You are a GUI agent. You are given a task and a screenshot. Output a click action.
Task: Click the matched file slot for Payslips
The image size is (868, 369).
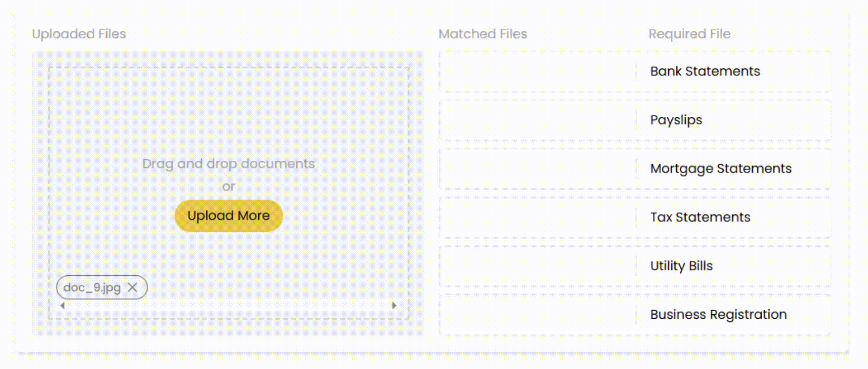click(x=538, y=120)
